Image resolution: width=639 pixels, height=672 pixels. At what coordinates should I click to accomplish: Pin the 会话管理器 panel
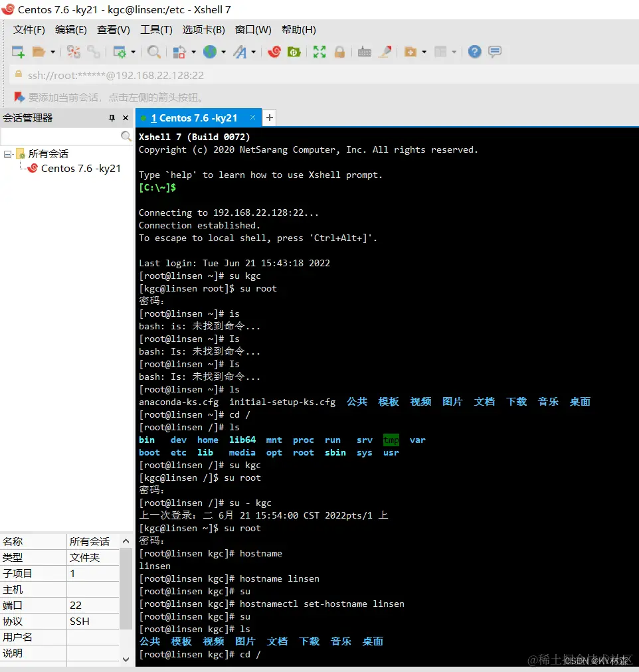pos(112,118)
